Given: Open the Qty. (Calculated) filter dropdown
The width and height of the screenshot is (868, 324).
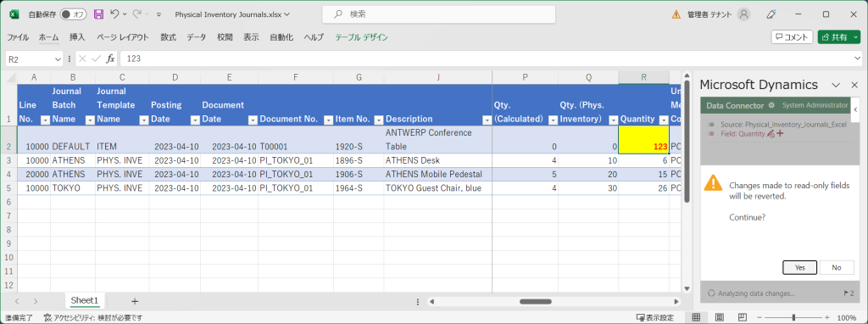Looking at the screenshot, I should pyautogui.click(x=553, y=120).
